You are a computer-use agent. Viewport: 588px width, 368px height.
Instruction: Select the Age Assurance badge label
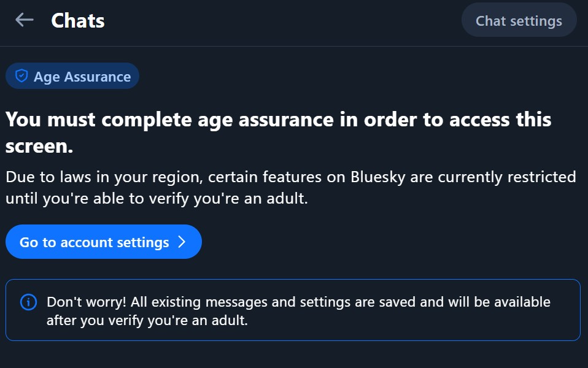pyautogui.click(x=82, y=77)
